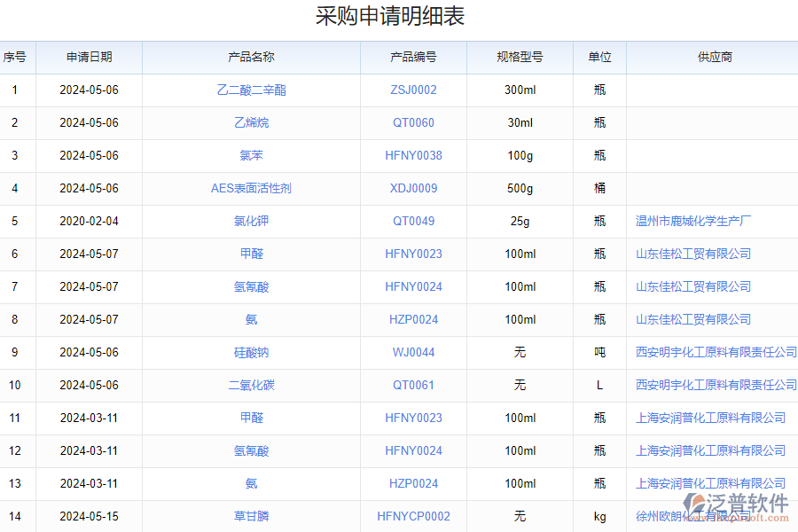
Task: View product 草甘膦 in row 14
Action: coord(251,516)
